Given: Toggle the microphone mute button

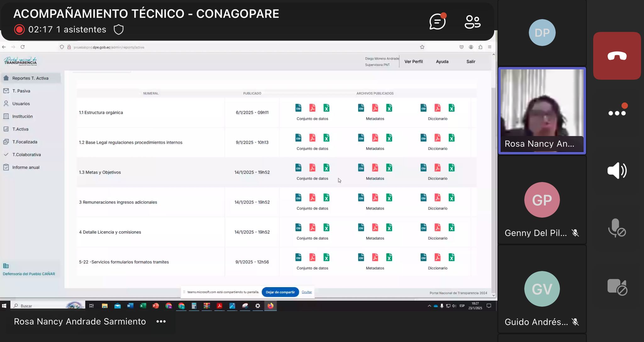Looking at the screenshot, I should tap(617, 228).
